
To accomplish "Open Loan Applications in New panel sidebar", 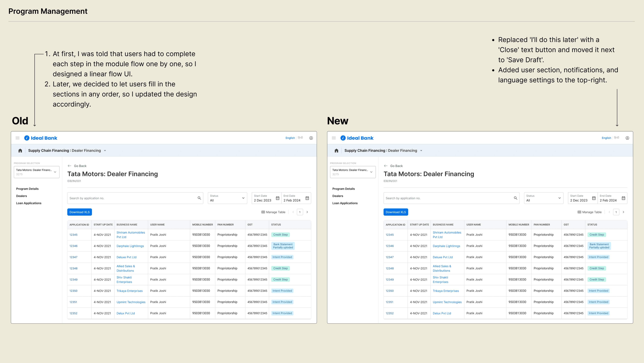I will [345, 203].
